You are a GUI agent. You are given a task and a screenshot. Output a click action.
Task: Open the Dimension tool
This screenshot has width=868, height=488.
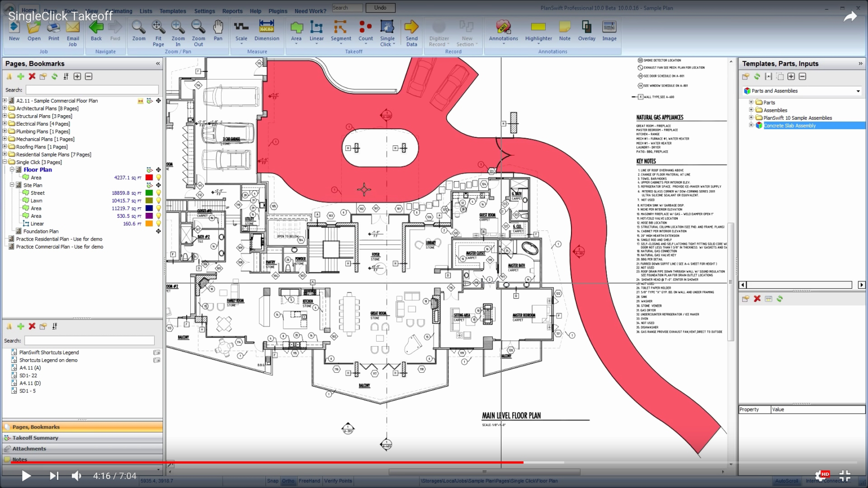tap(267, 30)
